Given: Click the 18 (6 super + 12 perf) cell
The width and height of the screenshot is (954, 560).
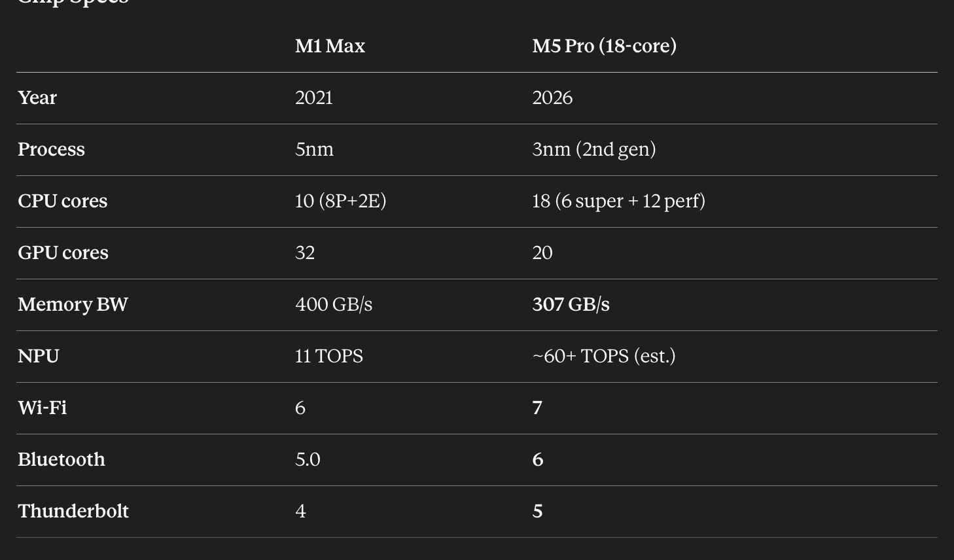Looking at the screenshot, I should 618,201.
